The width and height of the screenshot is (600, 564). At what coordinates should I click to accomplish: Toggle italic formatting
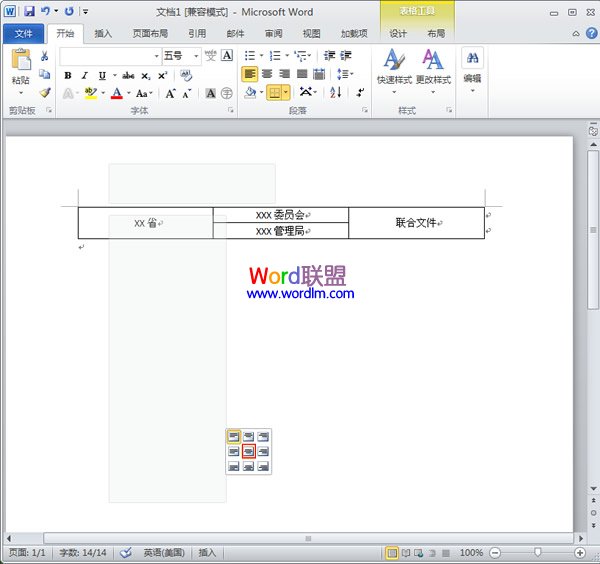(x=85, y=76)
